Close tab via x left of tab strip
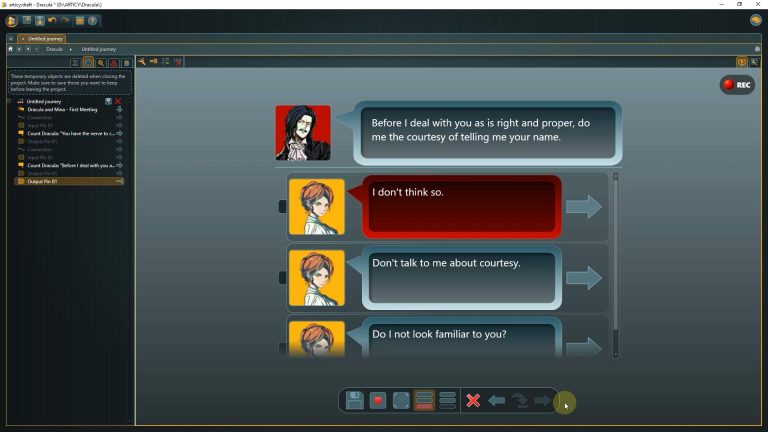The image size is (768, 432). [x=11, y=39]
